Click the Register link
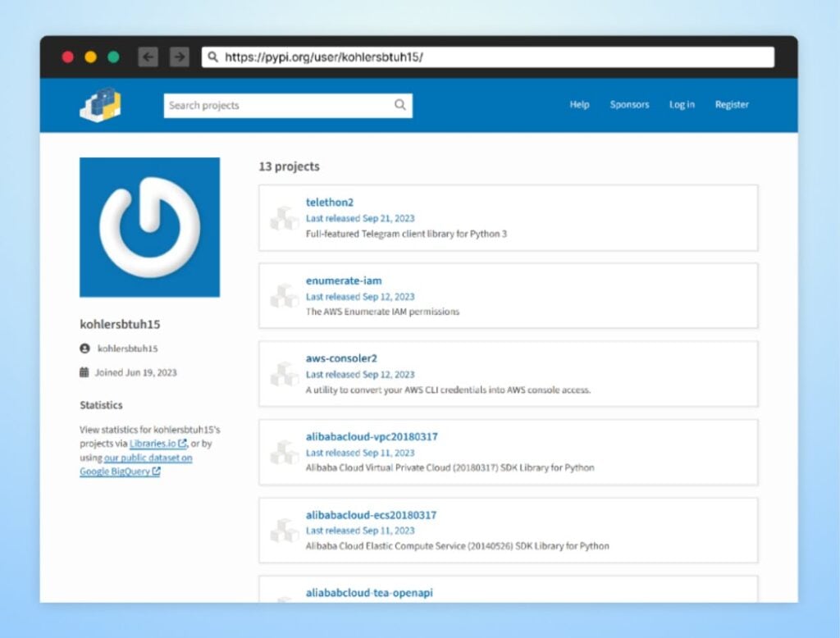This screenshot has width=840, height=638. tap(732, 105)
